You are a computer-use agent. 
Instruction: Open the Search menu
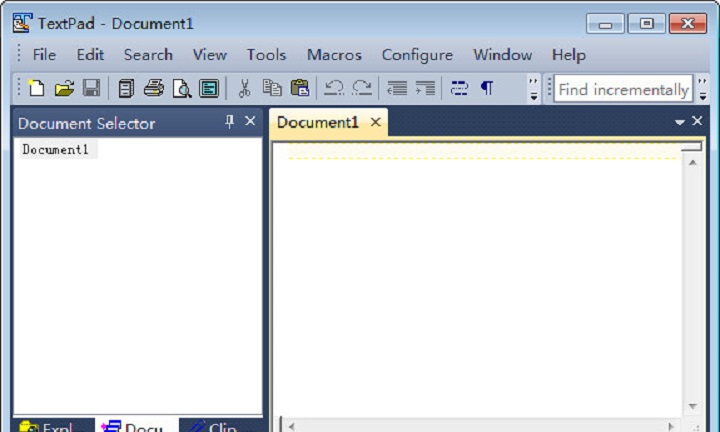pos(148,55)
